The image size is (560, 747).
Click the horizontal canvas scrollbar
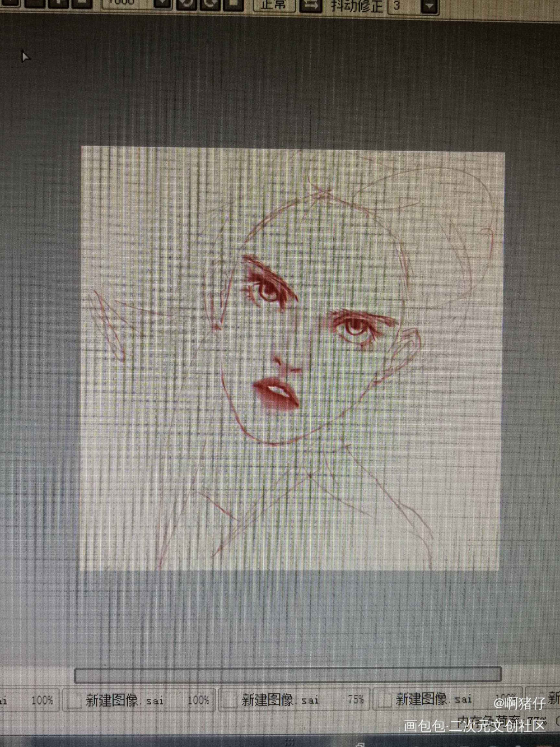(287, 675)
